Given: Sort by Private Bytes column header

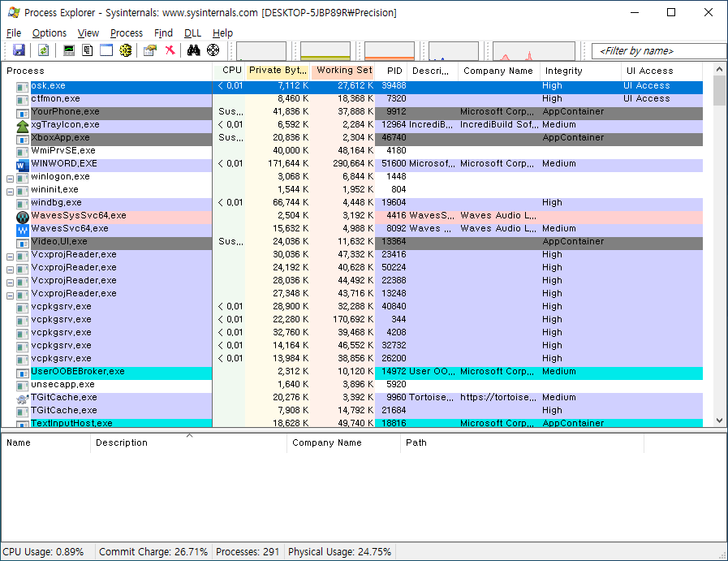Looking at the screenshot, I should 278,71.
